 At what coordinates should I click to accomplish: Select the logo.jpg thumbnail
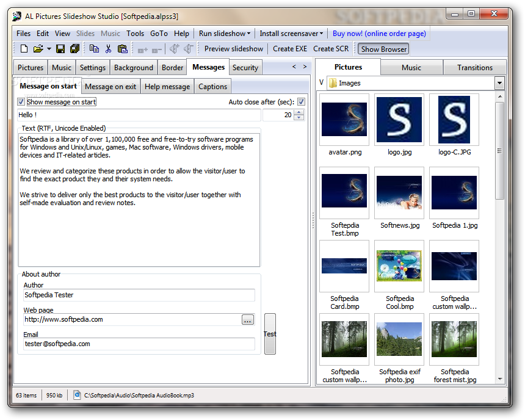399,120
